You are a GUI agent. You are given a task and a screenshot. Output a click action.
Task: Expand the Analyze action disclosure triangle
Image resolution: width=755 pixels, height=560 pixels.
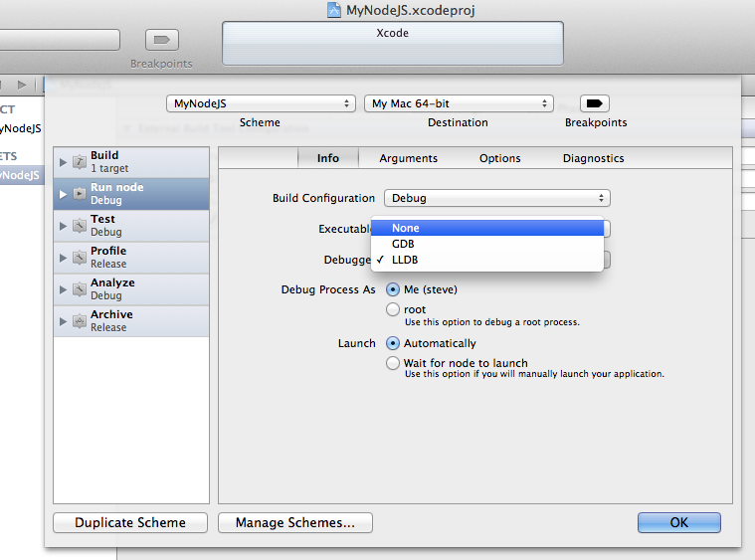63,289
